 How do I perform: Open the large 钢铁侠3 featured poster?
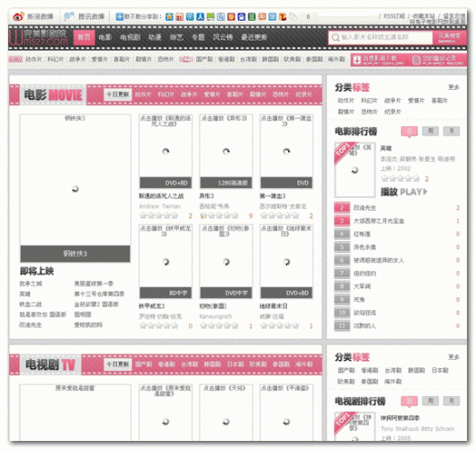[x=76, y=188]
